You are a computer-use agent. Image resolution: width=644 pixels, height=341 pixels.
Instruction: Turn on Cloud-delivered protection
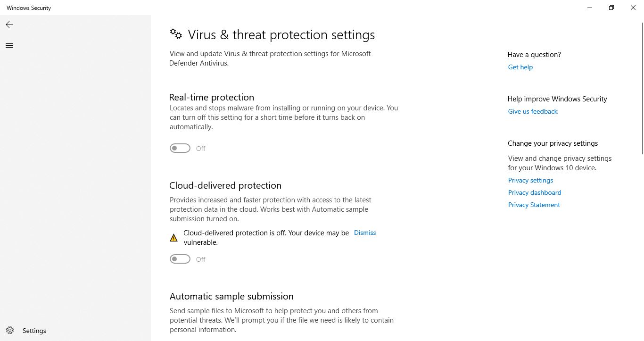tap(180, 259)
